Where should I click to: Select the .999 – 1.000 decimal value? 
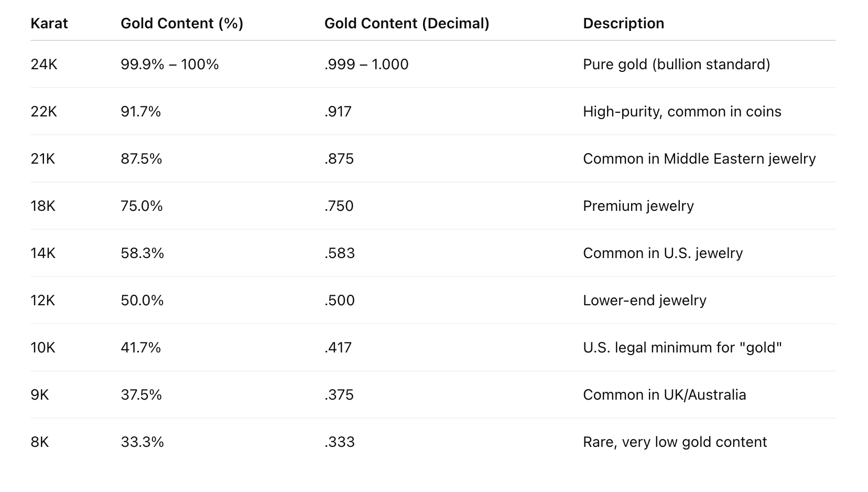[366, 65]
